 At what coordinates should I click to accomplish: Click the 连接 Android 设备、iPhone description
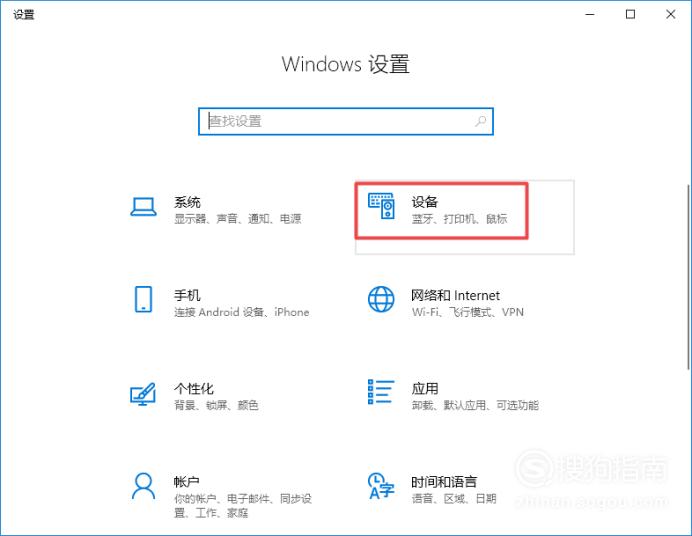241,312
